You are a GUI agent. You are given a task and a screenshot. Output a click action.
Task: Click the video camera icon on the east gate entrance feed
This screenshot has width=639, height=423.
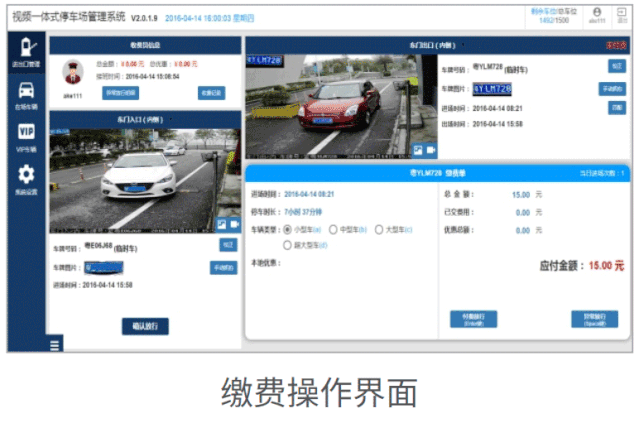235,224
